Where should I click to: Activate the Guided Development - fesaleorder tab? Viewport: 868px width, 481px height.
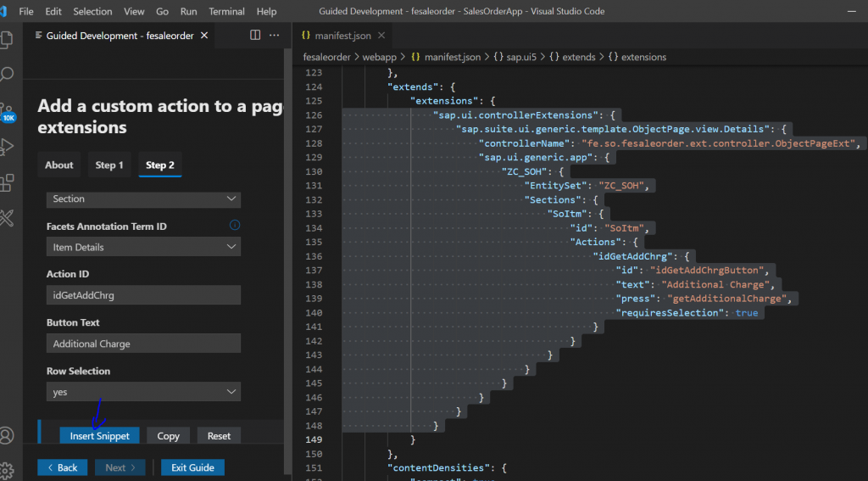click(120, 36)
